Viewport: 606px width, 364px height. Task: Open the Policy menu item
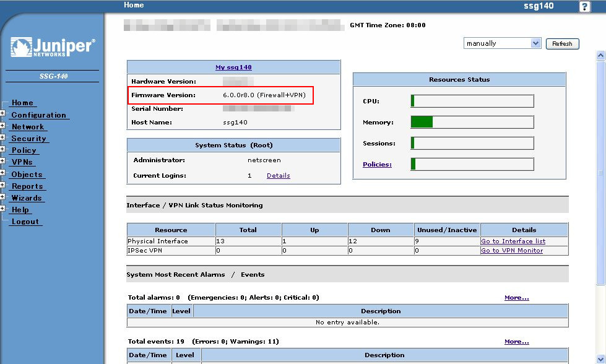coord(24,150)
